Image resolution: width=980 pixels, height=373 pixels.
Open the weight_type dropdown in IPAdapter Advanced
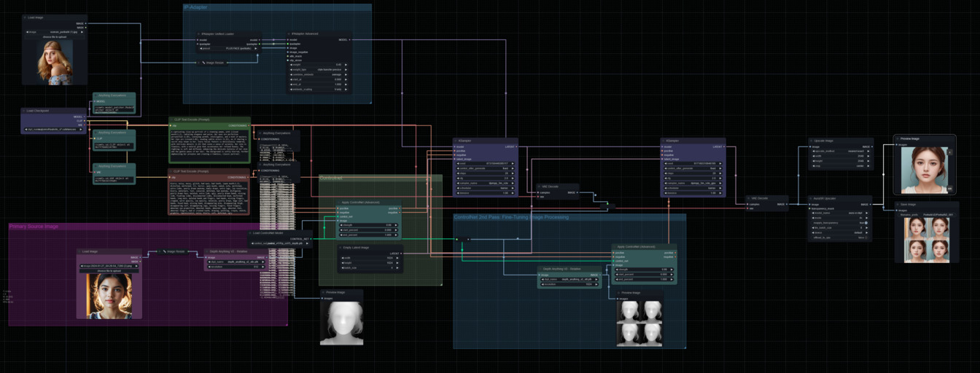pyautogui.click(x=318, y=70)
